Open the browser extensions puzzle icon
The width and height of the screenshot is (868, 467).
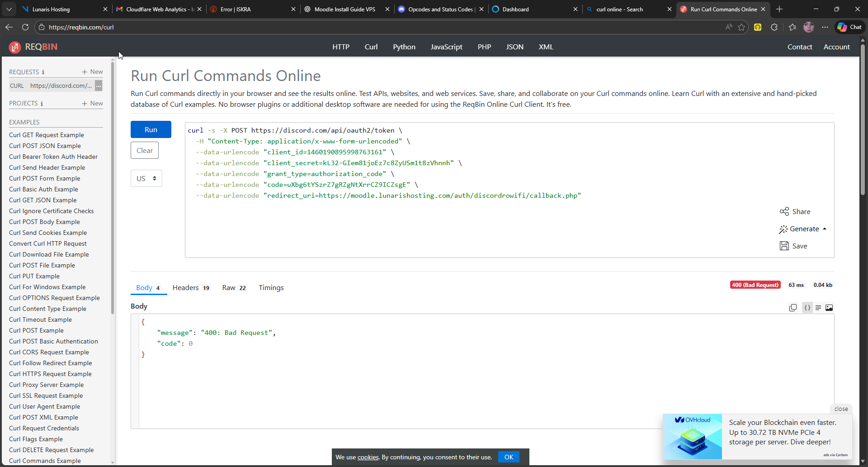click(774, 27)
